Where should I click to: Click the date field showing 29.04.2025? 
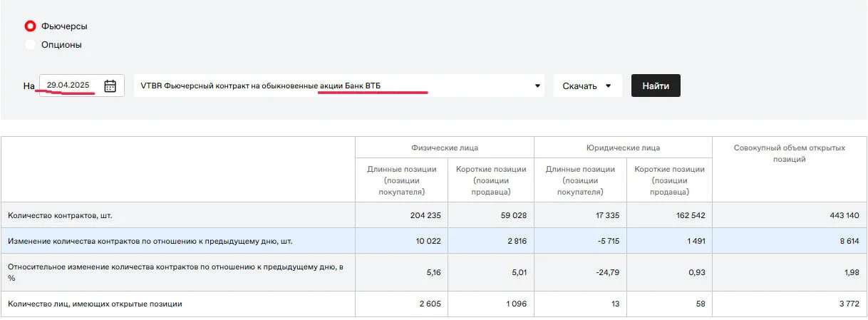[x=81, y=86]
